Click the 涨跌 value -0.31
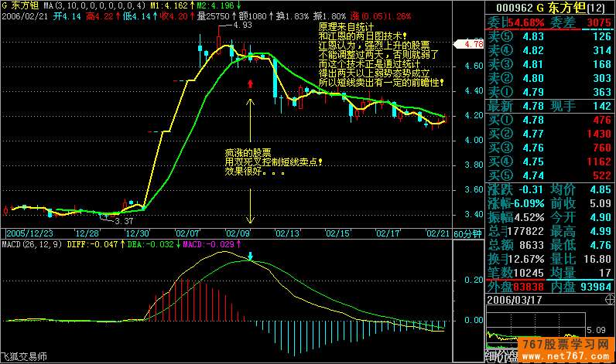This screenshot has height=364, width=616. tap(532, 189)
